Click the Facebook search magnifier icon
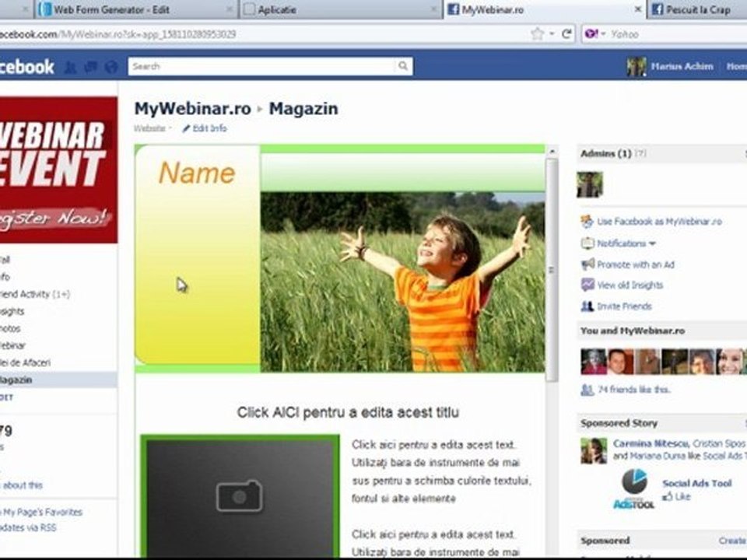 click(x=403, y=66)
